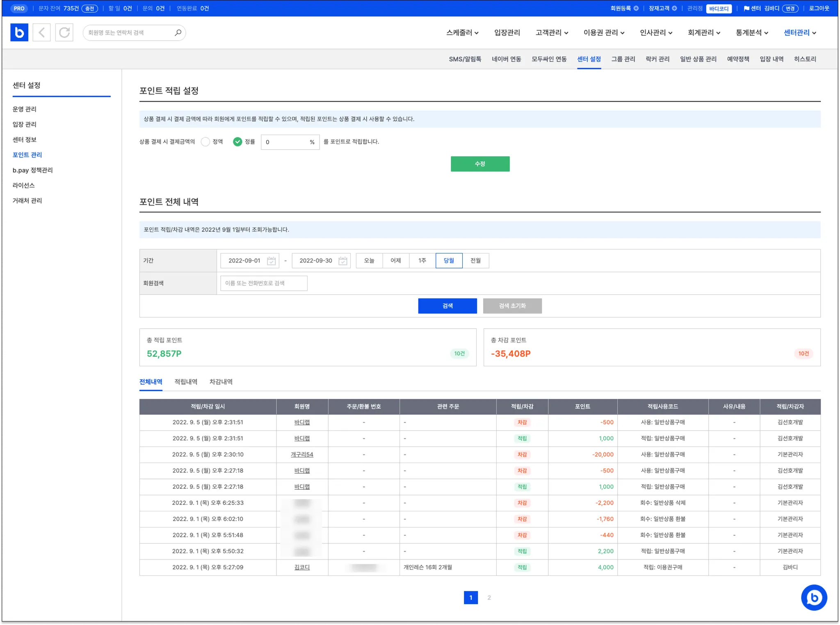
Task: Choose the 당월 period toggle
Action: click(x=449, y=261)
